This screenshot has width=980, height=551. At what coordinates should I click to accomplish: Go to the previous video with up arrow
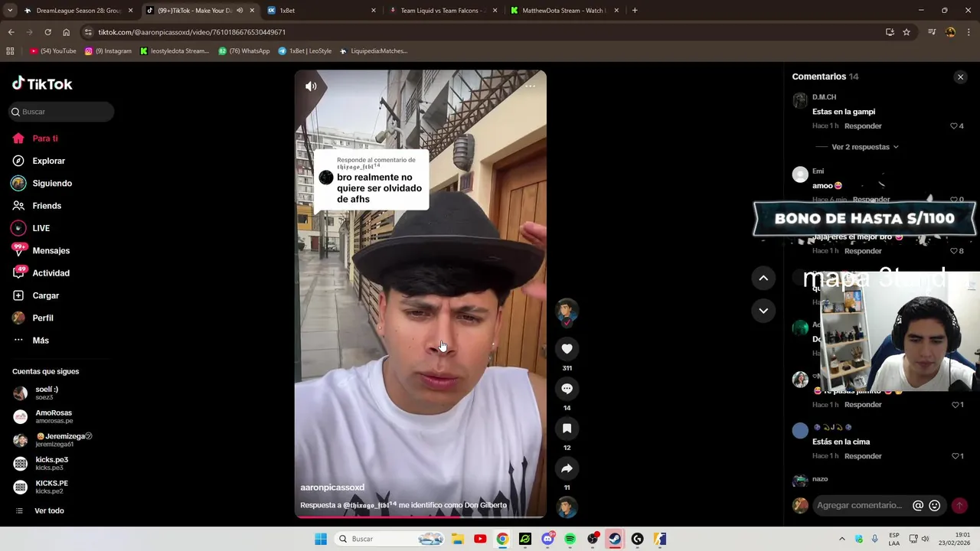tap(763, 278)
